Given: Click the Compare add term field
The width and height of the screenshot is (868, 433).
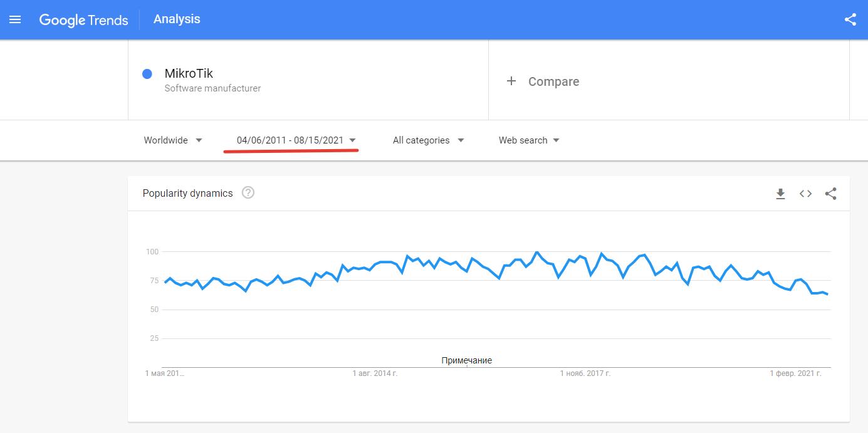Looking at the screenshot, I should [x=553, y=81].
